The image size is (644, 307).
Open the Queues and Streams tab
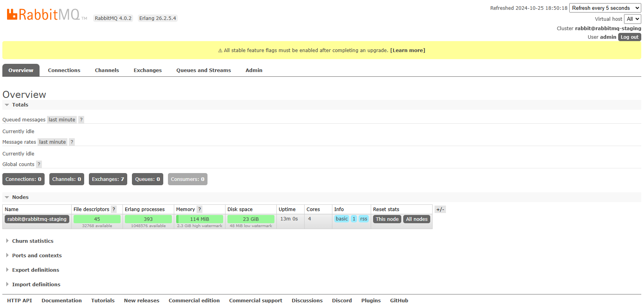[204, 70]
